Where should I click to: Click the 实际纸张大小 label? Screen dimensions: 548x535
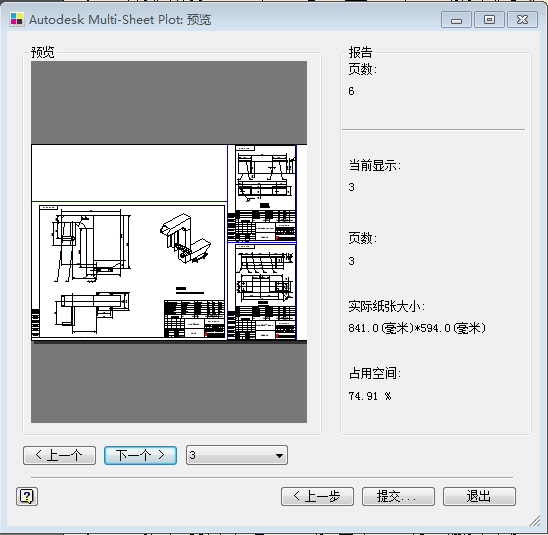[x=387, y=306]
